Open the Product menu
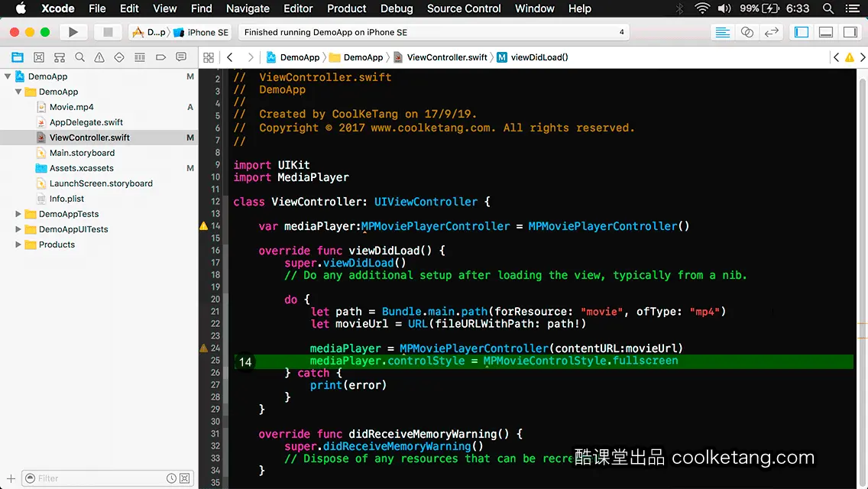Screen dimensions: 868x489 click(347, 8)
